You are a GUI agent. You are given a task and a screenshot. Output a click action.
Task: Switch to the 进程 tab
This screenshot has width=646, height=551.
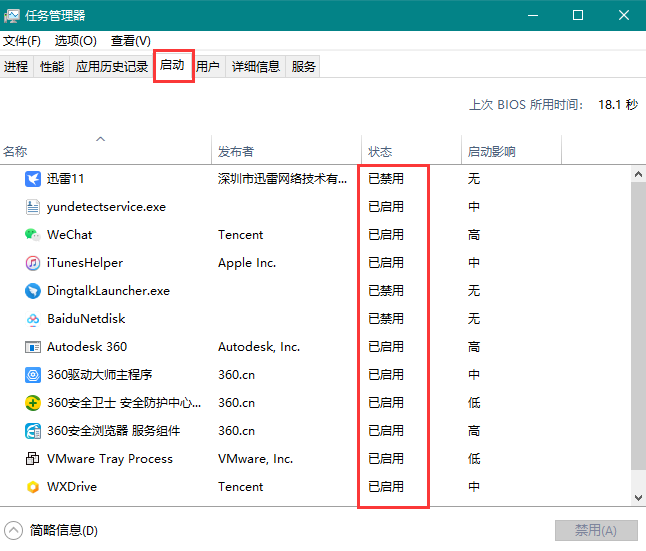[16, 66]
